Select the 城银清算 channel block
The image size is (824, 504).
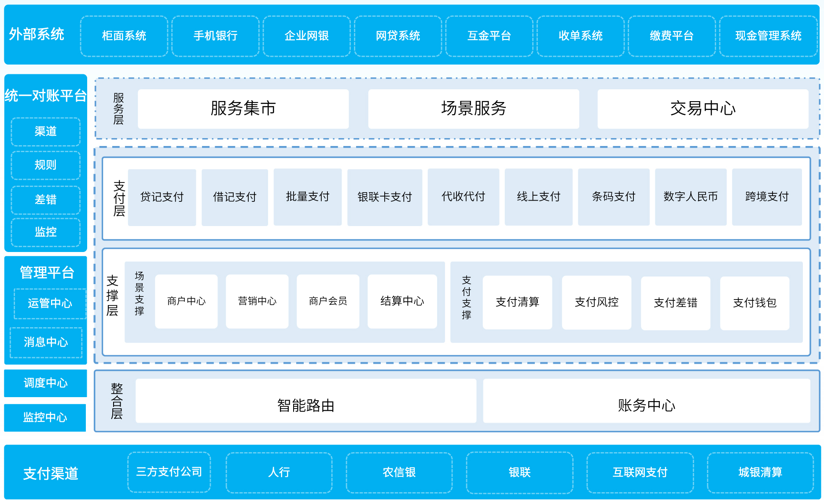pos(760,472)
